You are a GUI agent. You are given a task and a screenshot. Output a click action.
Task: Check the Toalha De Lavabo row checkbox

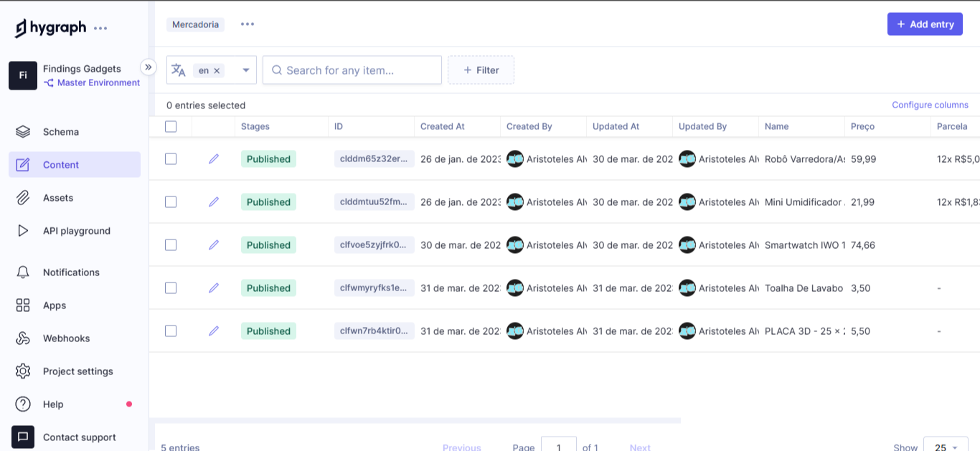(170, 288)
